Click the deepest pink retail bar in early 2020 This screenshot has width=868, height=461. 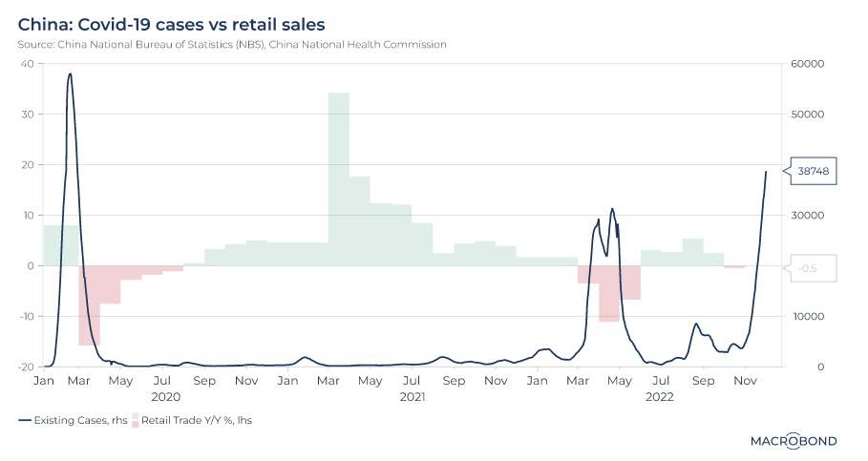pyautogui.click(x=89, y=305)
